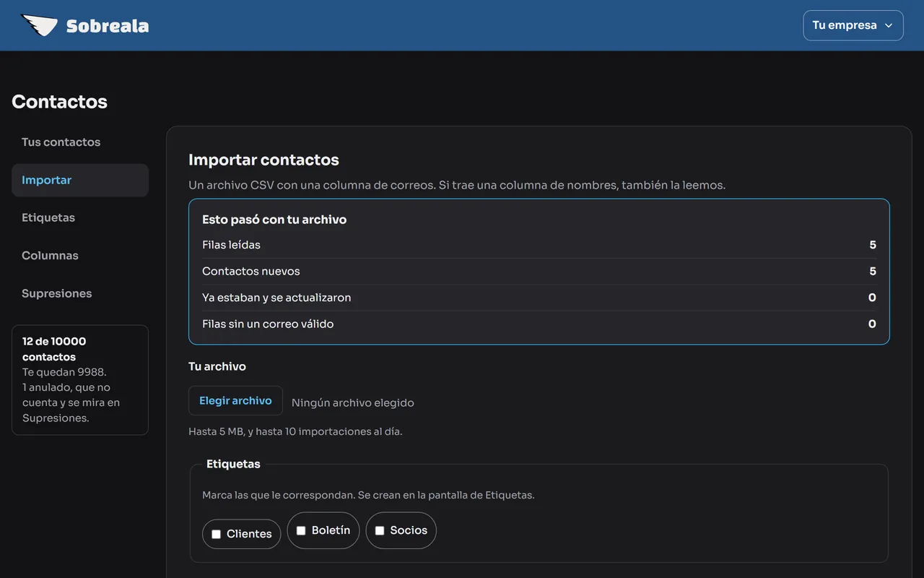Click the Contactos nuevos result row
The height and width of the screenshot is (578, 924).
tap(539, 272)
